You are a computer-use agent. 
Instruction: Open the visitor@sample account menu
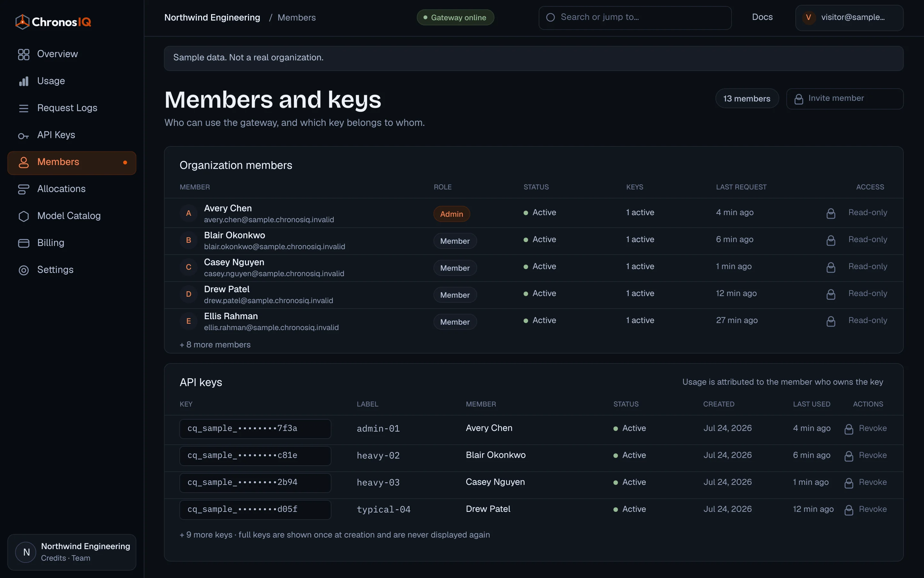click(x=849, y=18)
